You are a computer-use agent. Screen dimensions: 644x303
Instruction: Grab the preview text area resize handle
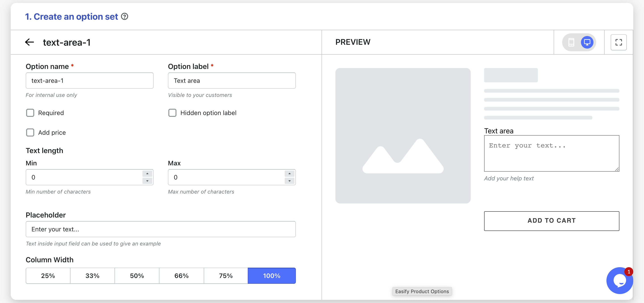[617, 169]
